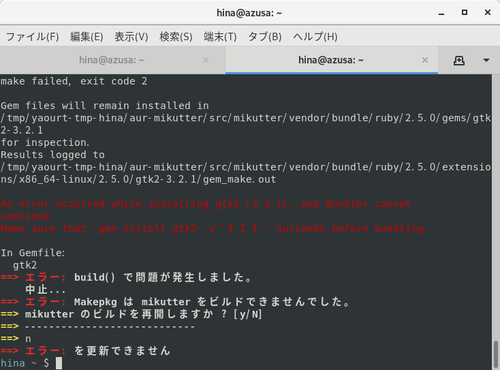Screen dimensions: 500x370
Task: Close the first inactive terminal tab
Action: coord(206,60)
